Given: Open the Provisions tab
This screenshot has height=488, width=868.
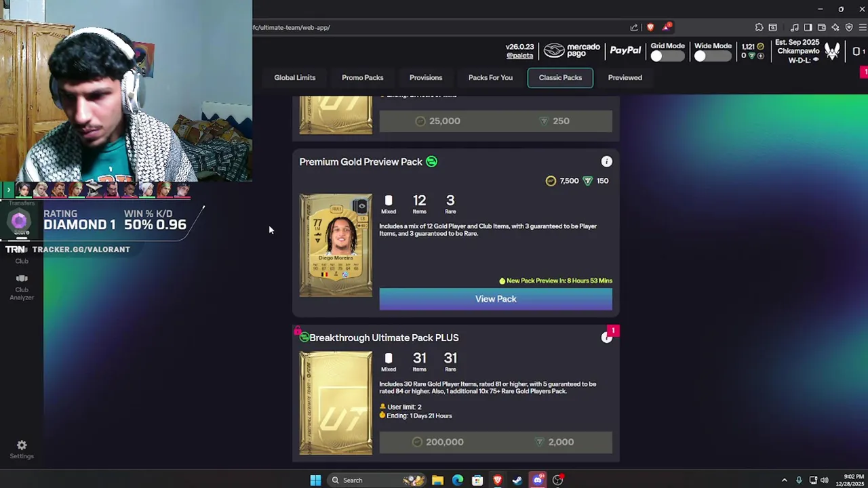Looking at the screenshot, I should click(426, 77).
